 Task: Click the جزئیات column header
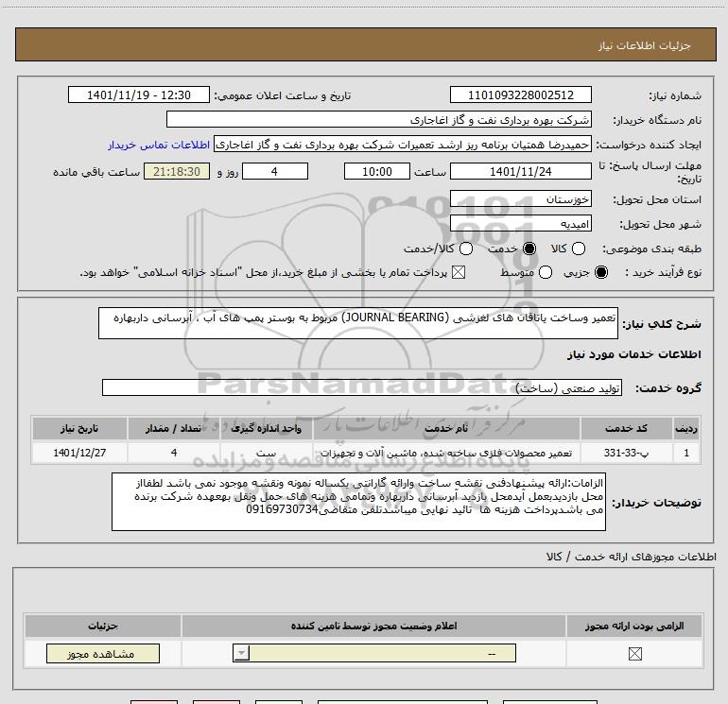103,626
